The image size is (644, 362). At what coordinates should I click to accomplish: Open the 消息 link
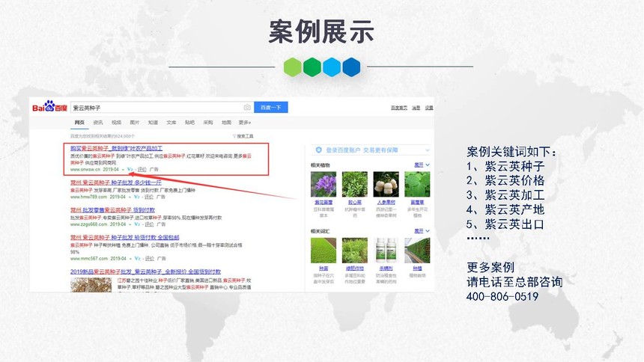(x=416, y=108)
